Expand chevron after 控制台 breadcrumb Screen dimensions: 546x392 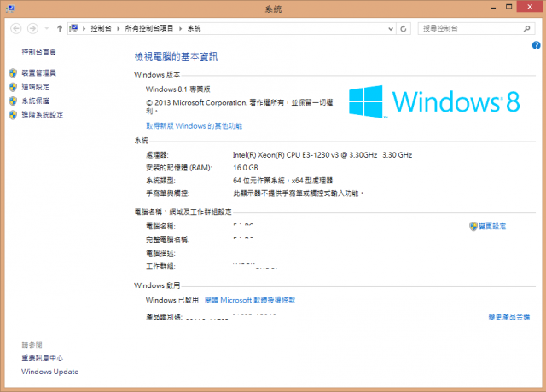(118, 28)
